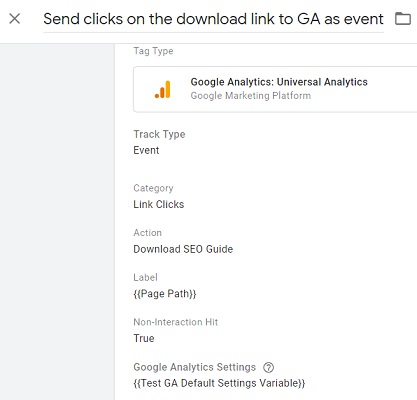The height and width of the screenshot is (400, 417).
Task: Click Non-Interaction Hit label
Action: tap(176, 322)
